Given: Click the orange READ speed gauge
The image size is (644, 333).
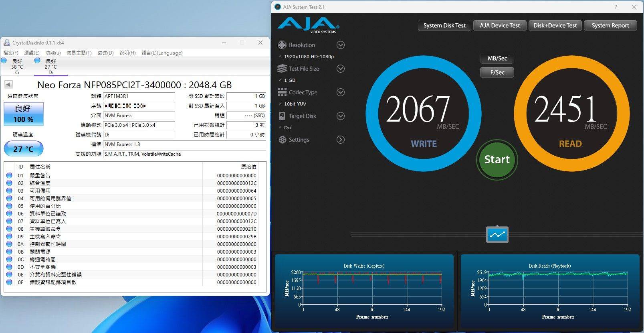Looking at the screenshot, I should pos(571,114).
